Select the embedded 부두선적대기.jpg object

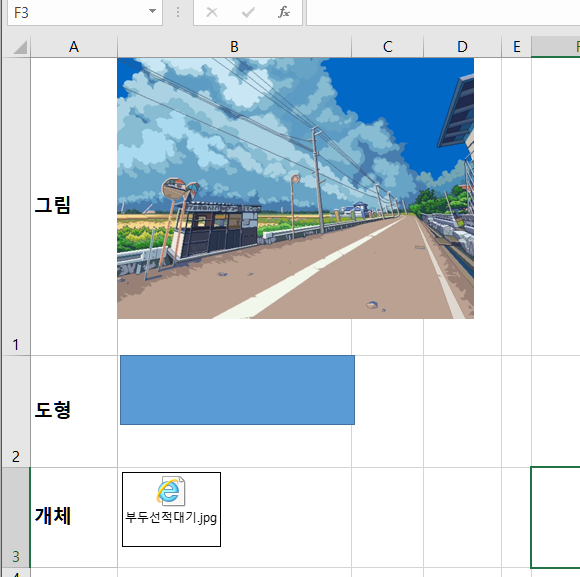(171, 509)
